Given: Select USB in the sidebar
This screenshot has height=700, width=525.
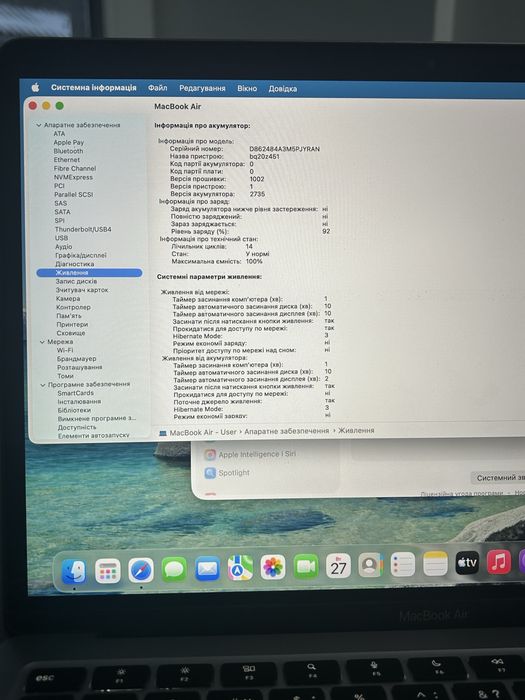Looking at the screenshot, I should (x=62, y=238).
